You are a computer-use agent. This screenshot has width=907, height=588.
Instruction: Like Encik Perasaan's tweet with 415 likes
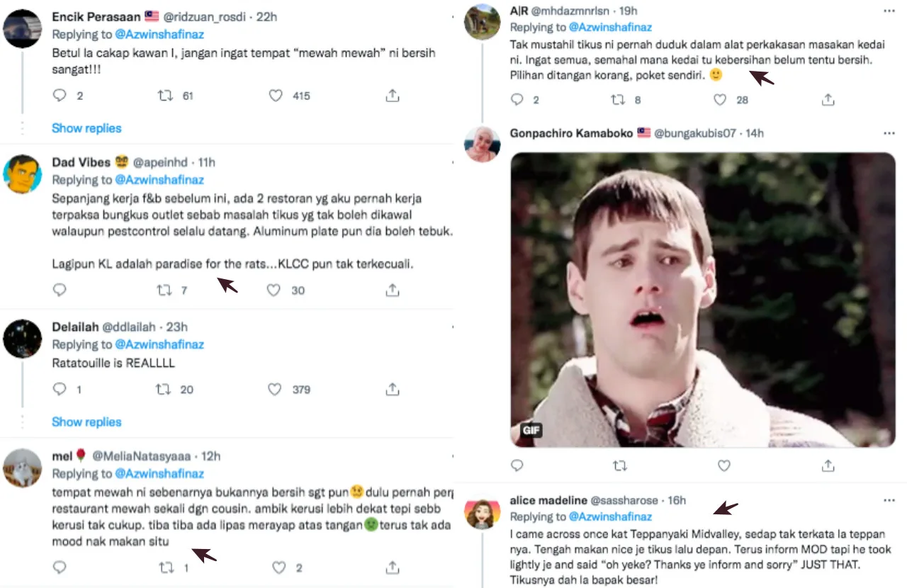coord(276,96)
